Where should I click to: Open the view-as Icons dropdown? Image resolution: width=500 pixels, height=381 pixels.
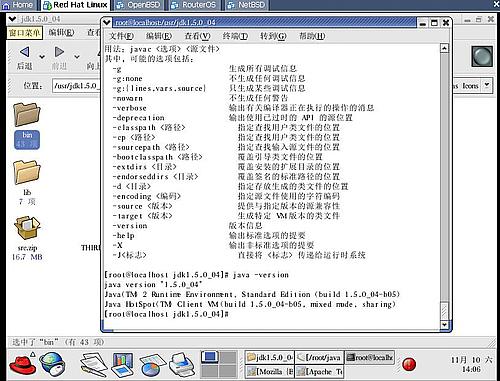(487, 85)
